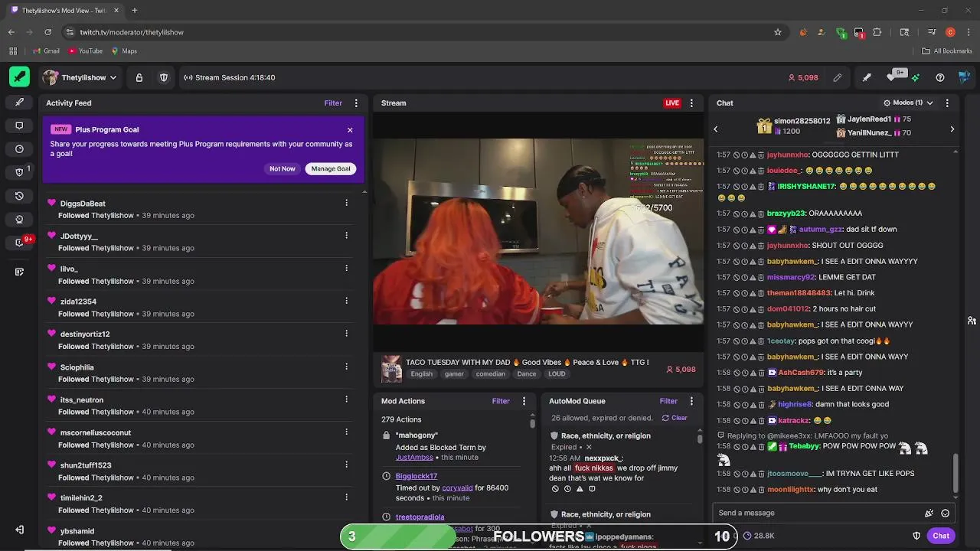The width and height of the screenshot is (980, 551).
Task: Open options menu for JDottyyy__ follow
Action: (x=346, y=236)
